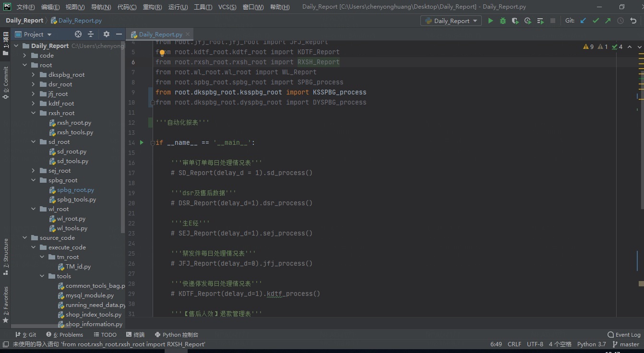Select mysql_module.py in the tree
Screen dimensions: 644x353
(90, 295)
